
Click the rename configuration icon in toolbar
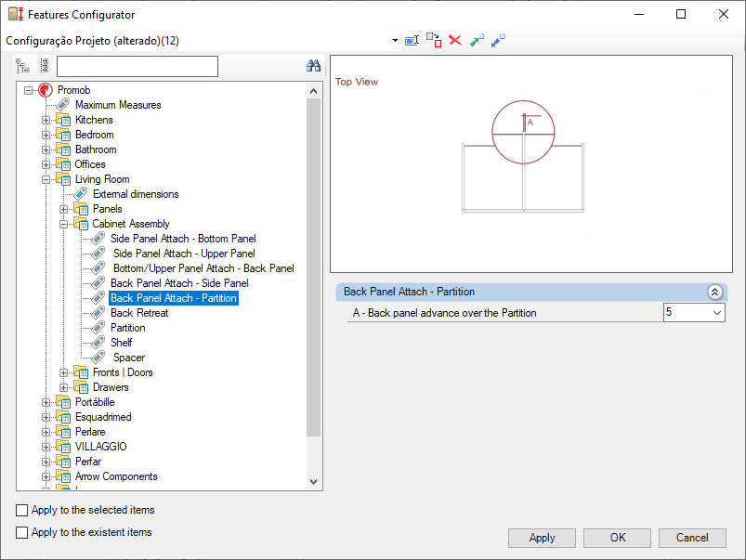click(412, 41)
